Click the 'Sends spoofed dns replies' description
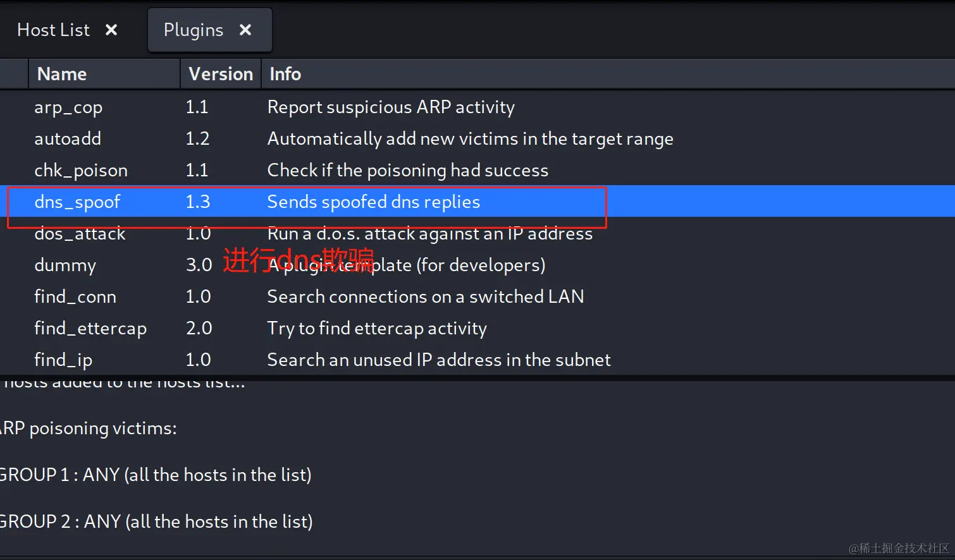 [x=374, y=202]
